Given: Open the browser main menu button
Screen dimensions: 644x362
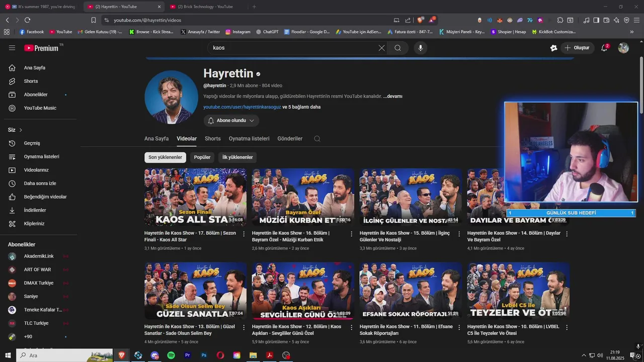Looking at the screenshot, I should (x=636, y=20).
